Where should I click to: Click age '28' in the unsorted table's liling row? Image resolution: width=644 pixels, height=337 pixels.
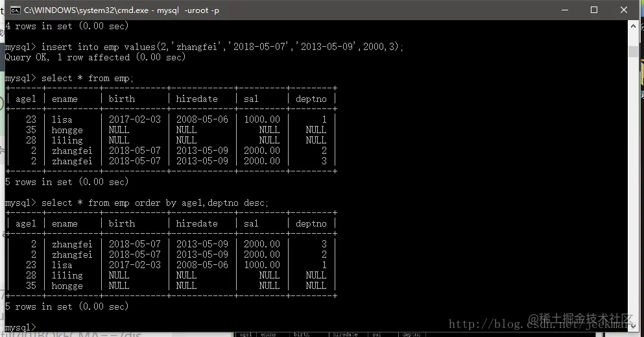tap(31, 140)
